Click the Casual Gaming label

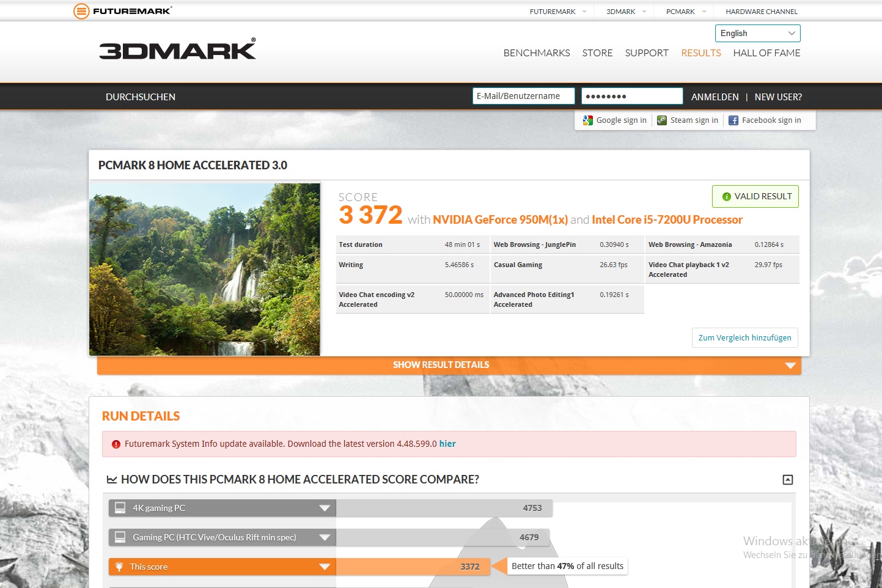518,265
